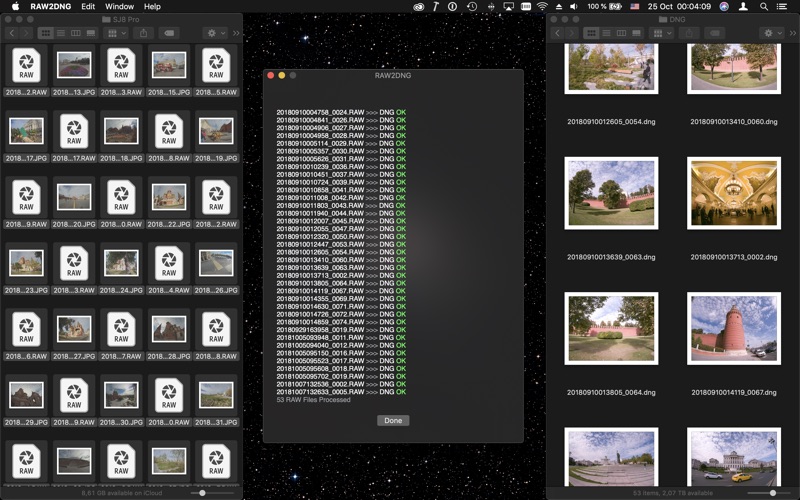Open the Wi-Fi status menu
This screenshot has height=500, width=800.
(542, 7)
